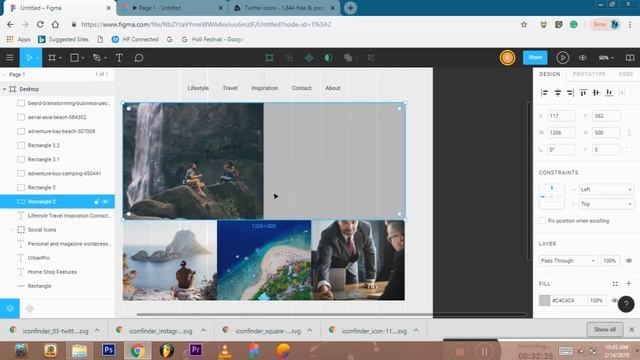640x360 pixels.
Task: Align selection vertical centers
Action: coord(596,93)
